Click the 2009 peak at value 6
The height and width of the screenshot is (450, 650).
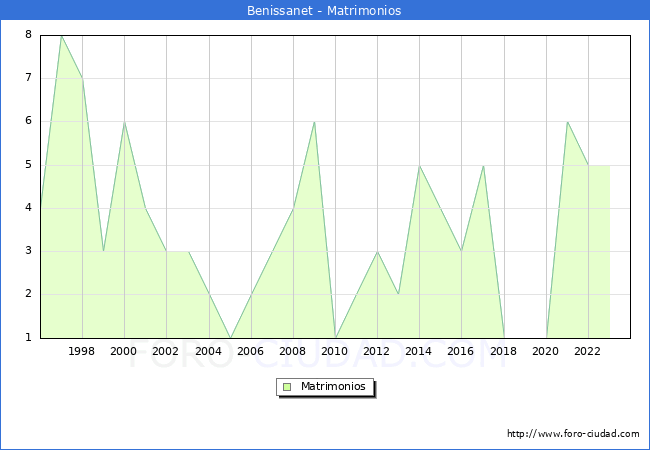[314, 122]
